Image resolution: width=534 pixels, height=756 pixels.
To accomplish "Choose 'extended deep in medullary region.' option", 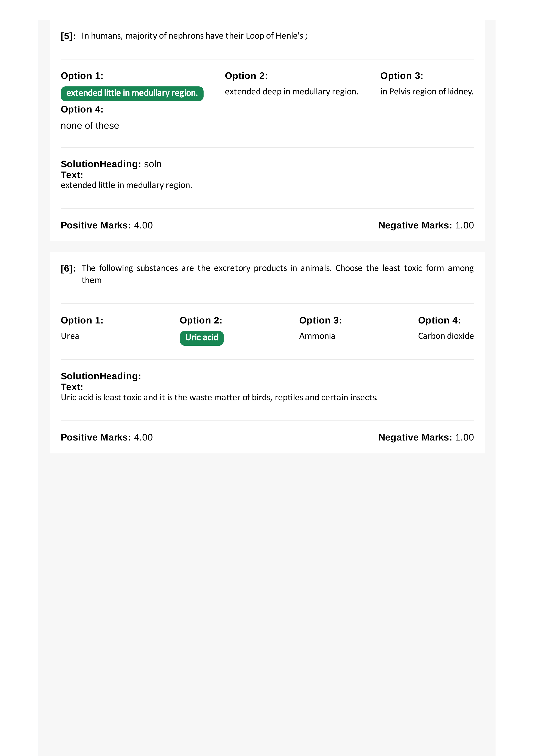I will [x=291, y=92].
